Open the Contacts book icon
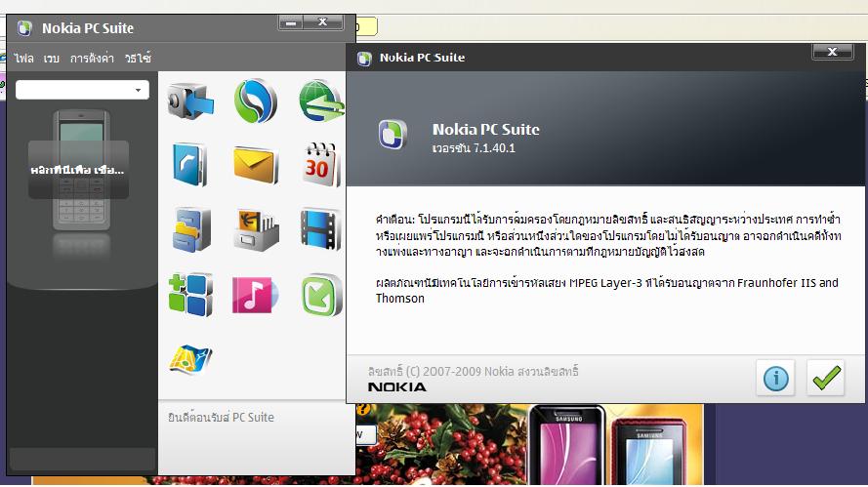 pyautogui.click(x=189, y=165)
